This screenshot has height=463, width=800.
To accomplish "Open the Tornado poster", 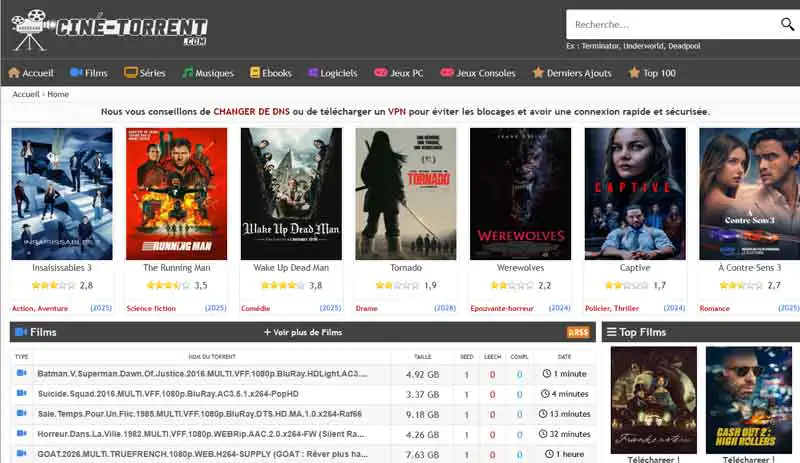I will pyautogui.click(x=406, y=194).
